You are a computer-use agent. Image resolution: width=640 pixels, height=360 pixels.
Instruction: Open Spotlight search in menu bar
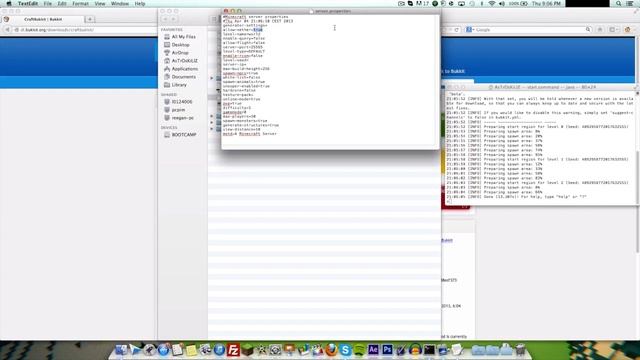point(619,4)
